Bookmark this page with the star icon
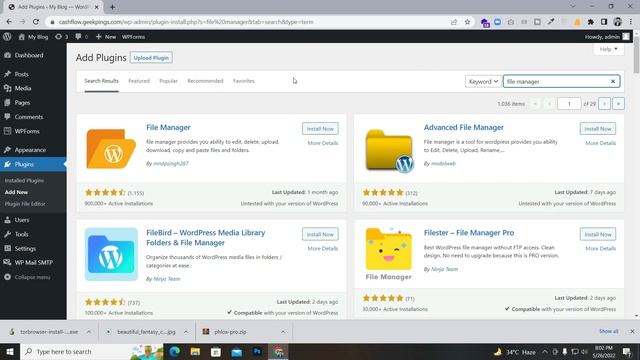 coord(467,22)
